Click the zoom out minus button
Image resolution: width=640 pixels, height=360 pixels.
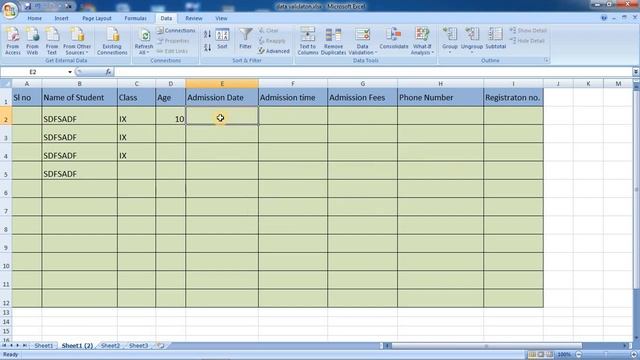click(x=578, y=354)
